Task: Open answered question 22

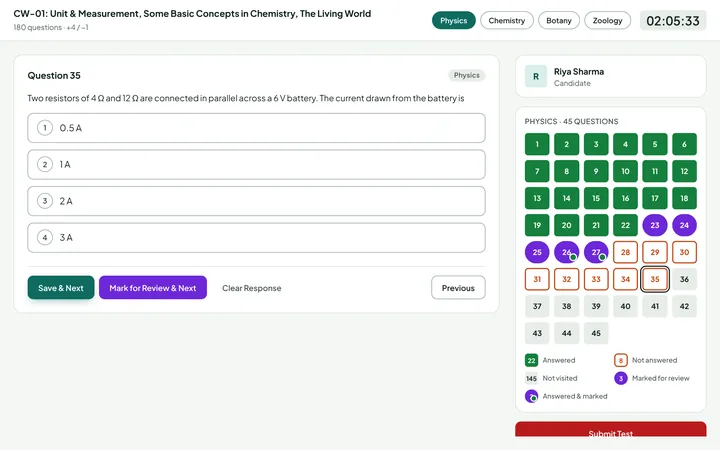Action: [625, 225]
